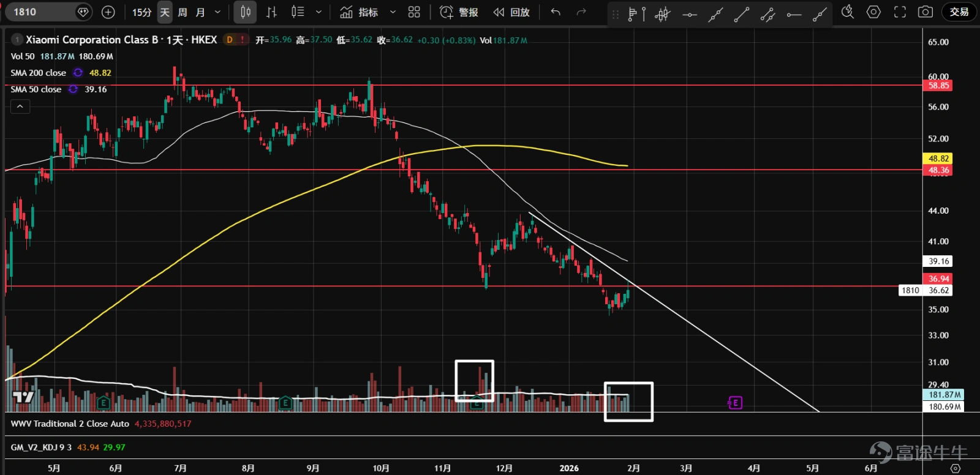Click the yellow 48.82 SMA price label
The image size is (980, 475).
coord(938,159)
